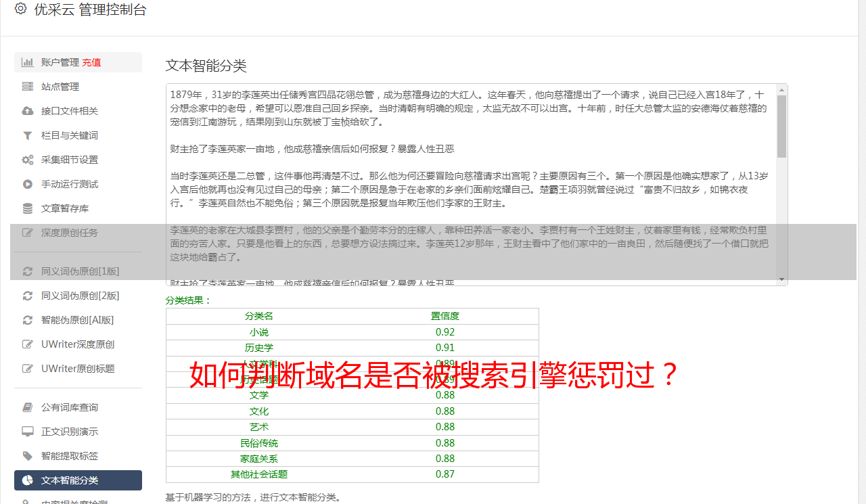Click the funnel icon for 栏目与关键词
Screen dimensions: 866x504
coord(28,135)
